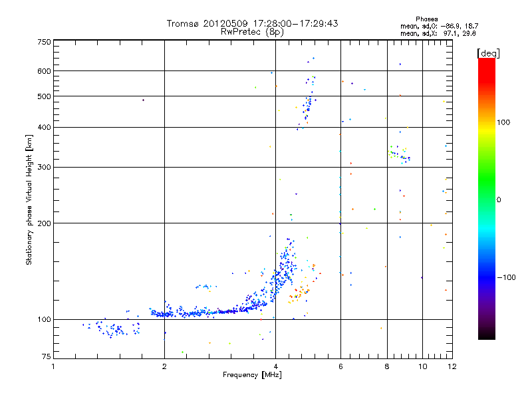Click the colorbar '0' degree label
This screenshot has width=532, height=399.
click(x=498, y=199)
